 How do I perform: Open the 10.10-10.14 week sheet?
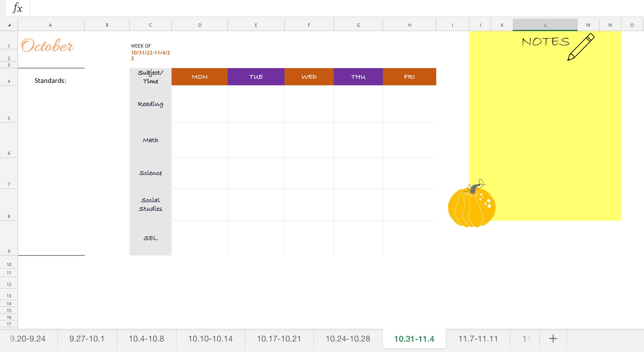click(x=210, y=338)
